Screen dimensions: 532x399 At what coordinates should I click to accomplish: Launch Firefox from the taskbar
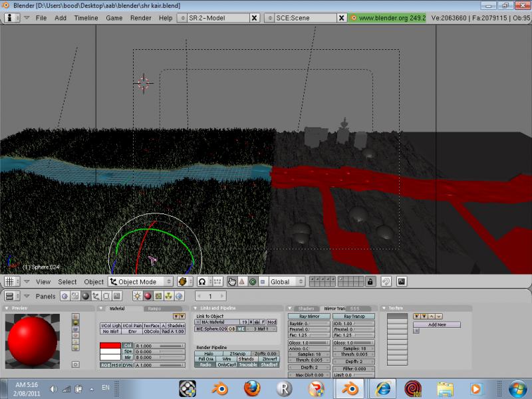tap(251, 388)
